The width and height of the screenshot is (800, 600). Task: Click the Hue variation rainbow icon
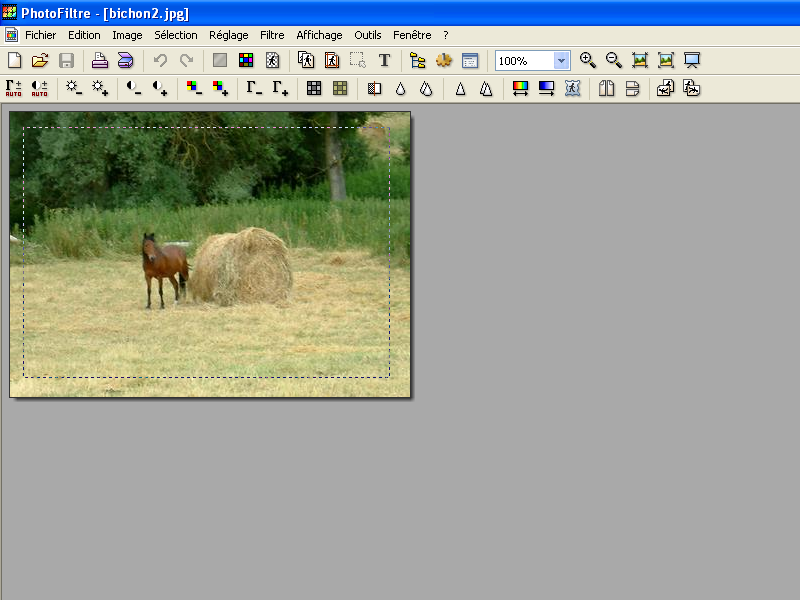tap(520, 88)
